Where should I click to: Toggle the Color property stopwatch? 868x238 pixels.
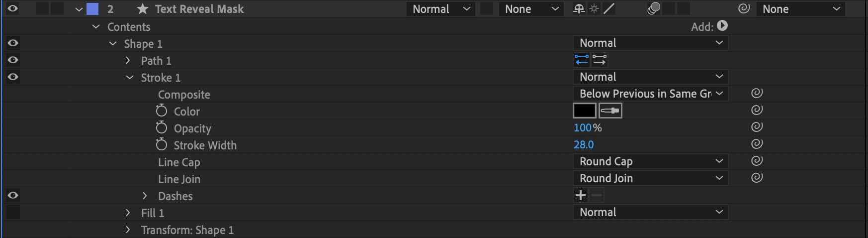click(x=161, y=111)
